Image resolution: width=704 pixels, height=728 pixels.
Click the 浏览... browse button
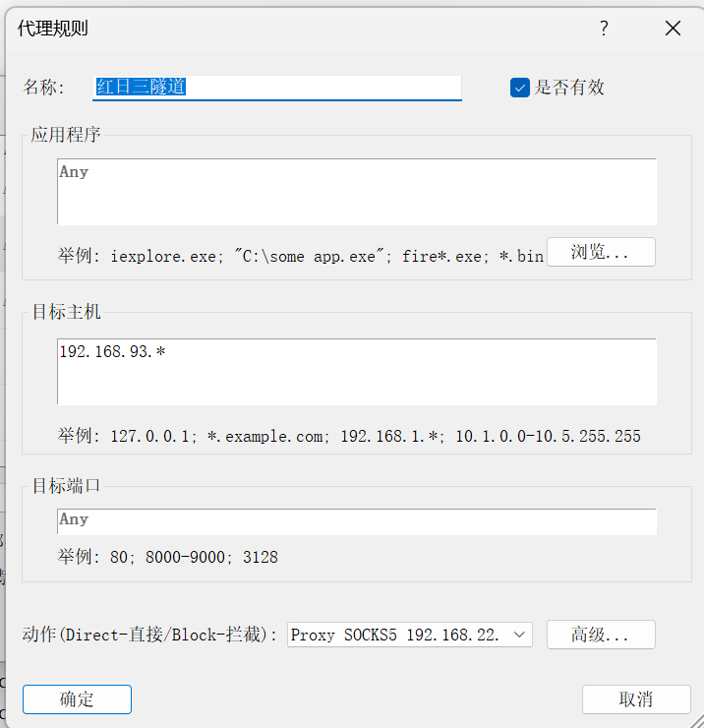point(600,253)
